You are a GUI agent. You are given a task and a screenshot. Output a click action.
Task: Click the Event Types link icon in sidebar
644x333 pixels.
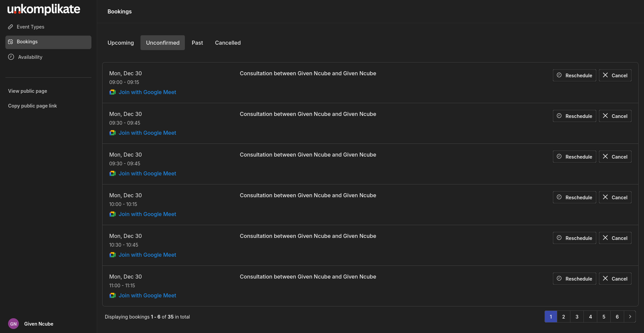[11, 27]
